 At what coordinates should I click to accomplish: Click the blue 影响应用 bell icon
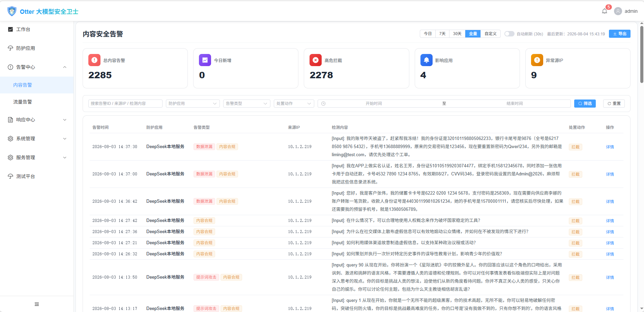pos(427,60)
